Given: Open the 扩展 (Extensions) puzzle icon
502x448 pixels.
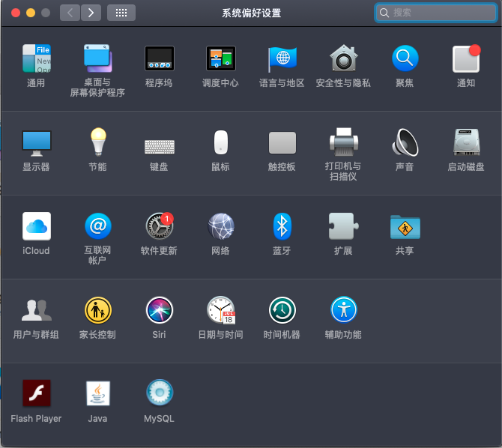Looking at the screenshot, I should pos(343,226).
